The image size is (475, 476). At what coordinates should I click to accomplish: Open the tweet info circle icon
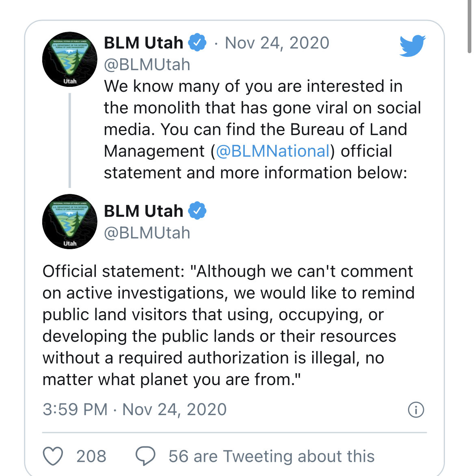coord(416,410)
